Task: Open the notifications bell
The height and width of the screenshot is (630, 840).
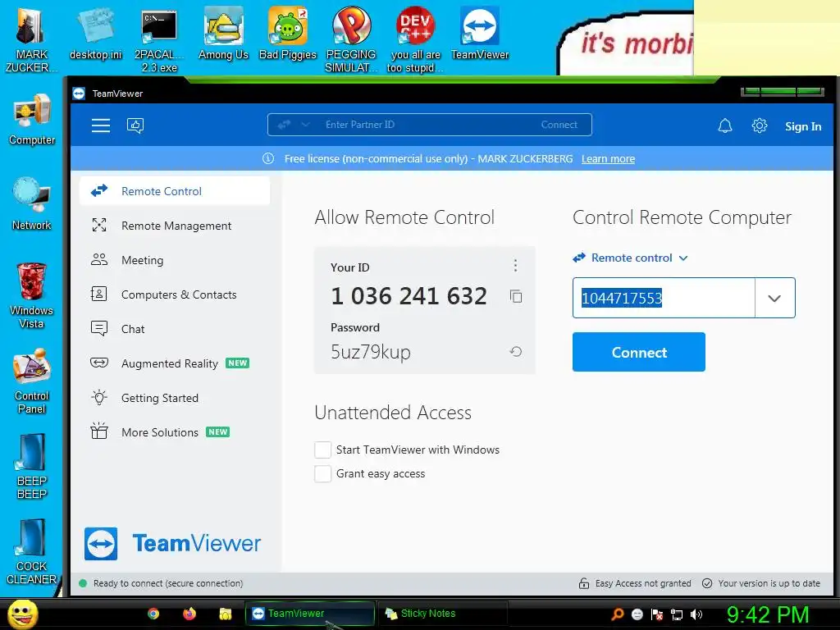Action: pyautogui.click(x=725, y=126)
